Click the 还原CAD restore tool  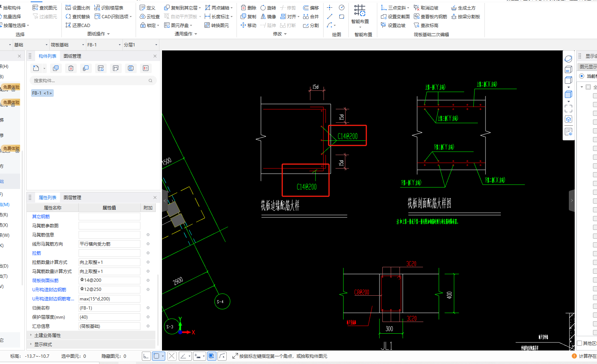pos(78,25)
